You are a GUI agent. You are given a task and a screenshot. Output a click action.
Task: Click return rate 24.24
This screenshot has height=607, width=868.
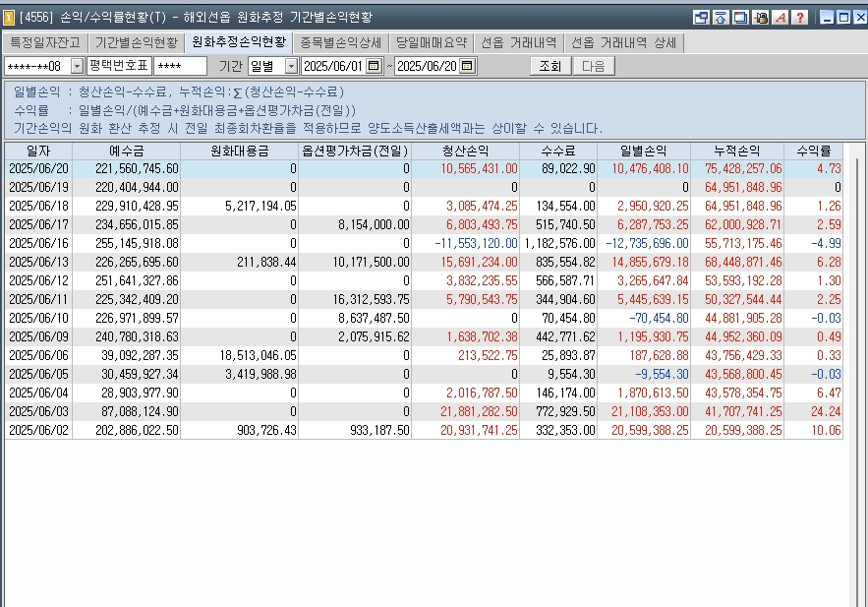[826, 411]
